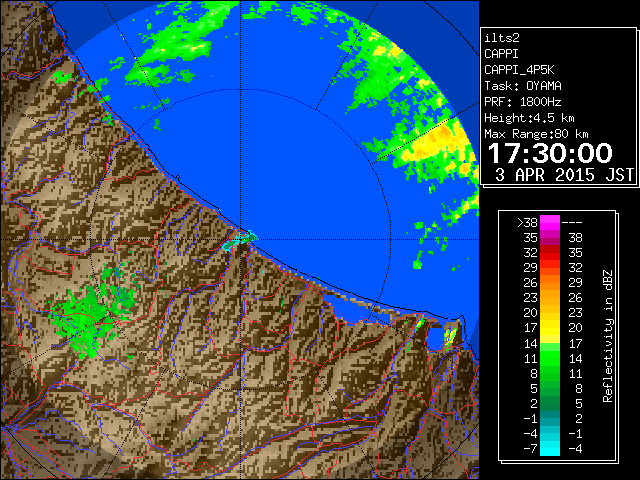Screen dimensions: 640x480
Task: Click the CAPPI_4P5K product label
Action: click(519, 70)
